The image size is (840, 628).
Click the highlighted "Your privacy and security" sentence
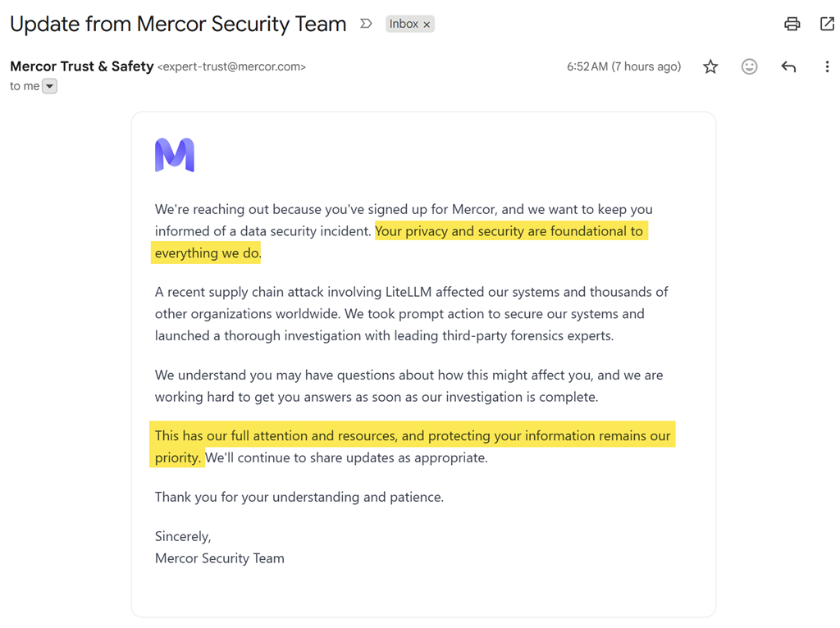tap(509, 231)
